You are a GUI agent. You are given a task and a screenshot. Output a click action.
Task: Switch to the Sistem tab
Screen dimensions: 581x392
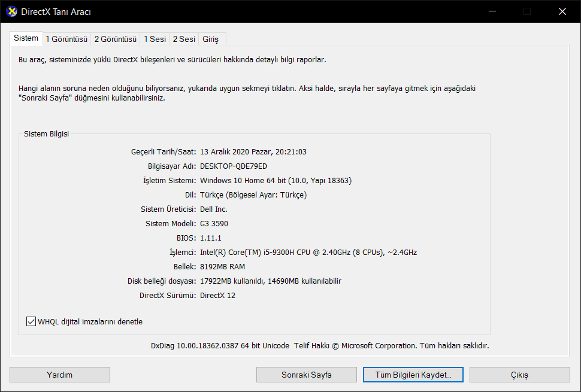click(x=26, y=38)
